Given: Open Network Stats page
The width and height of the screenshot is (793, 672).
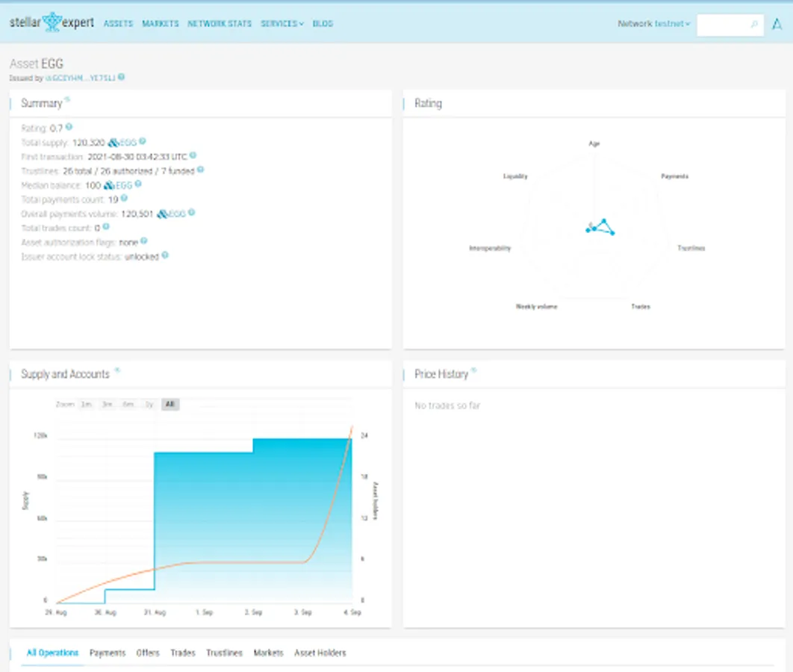Looking at the screenshot, I should coord(220,24).
